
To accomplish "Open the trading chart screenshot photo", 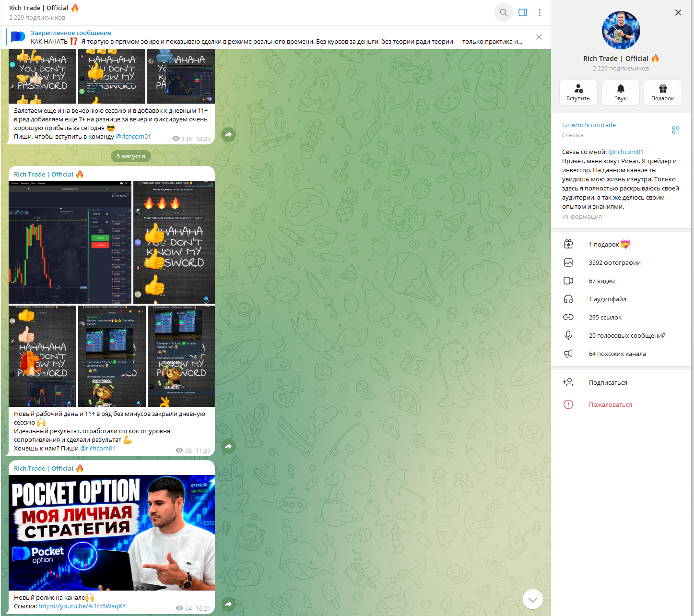I will tap(70, 242).
